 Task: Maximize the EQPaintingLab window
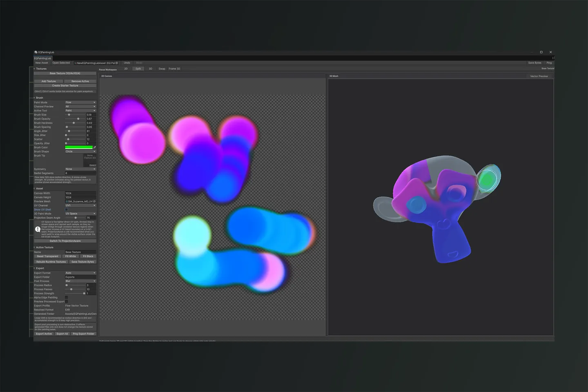(x=541, y=52)
